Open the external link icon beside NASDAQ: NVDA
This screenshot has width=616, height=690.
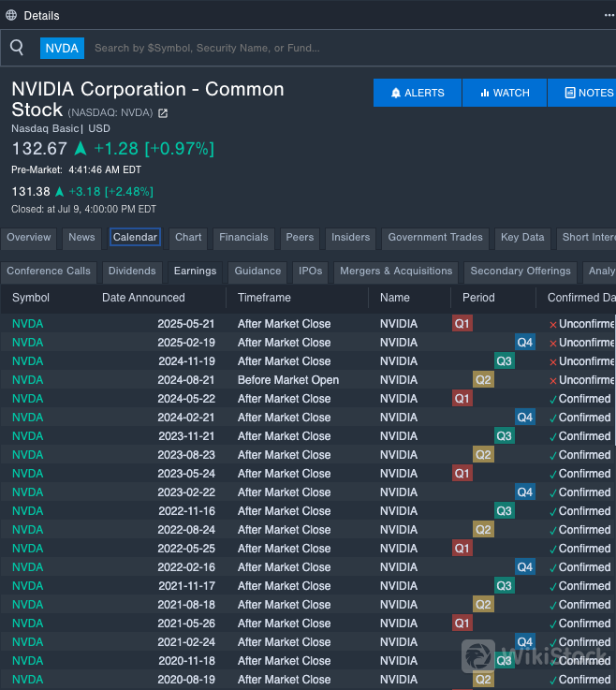tap(163, 113)
